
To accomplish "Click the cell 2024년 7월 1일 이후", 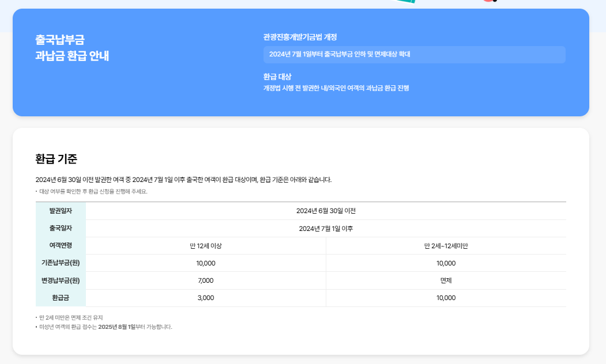I will coord(326,229).
